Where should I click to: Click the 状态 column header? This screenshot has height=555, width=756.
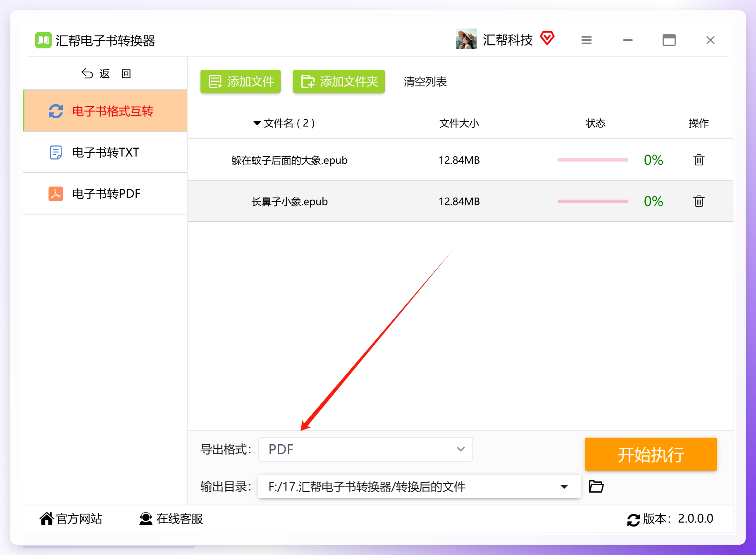595,123
